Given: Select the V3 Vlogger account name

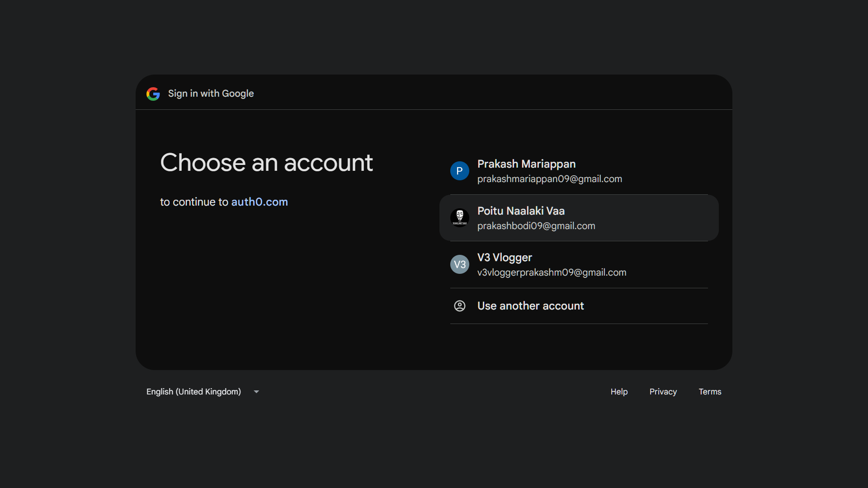Looking at the screenshot, I should 504,257.
